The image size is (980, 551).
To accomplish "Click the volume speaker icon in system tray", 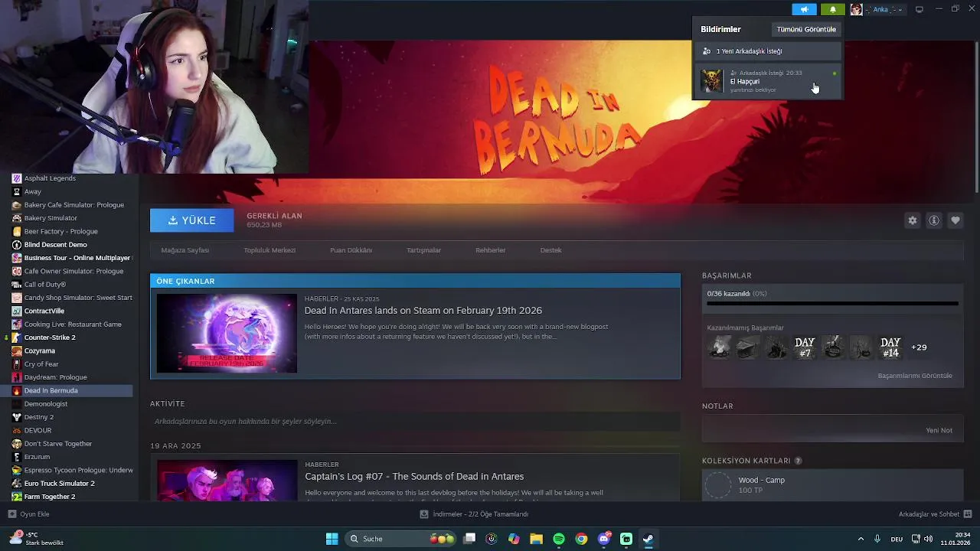I will [x=928, y=539].
